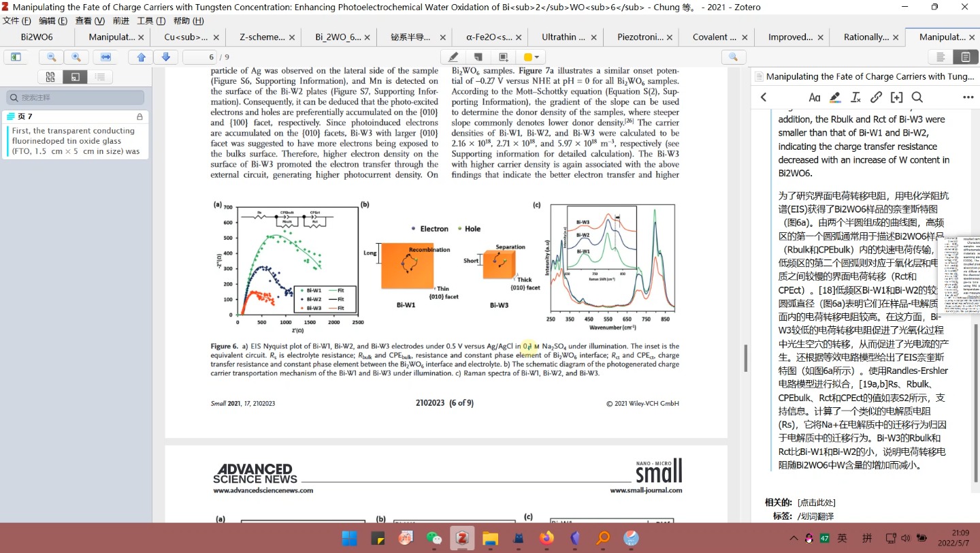Select the page 7 annotation card
Viewport: 980px width, 553px height.
click(x=75, y=135)
